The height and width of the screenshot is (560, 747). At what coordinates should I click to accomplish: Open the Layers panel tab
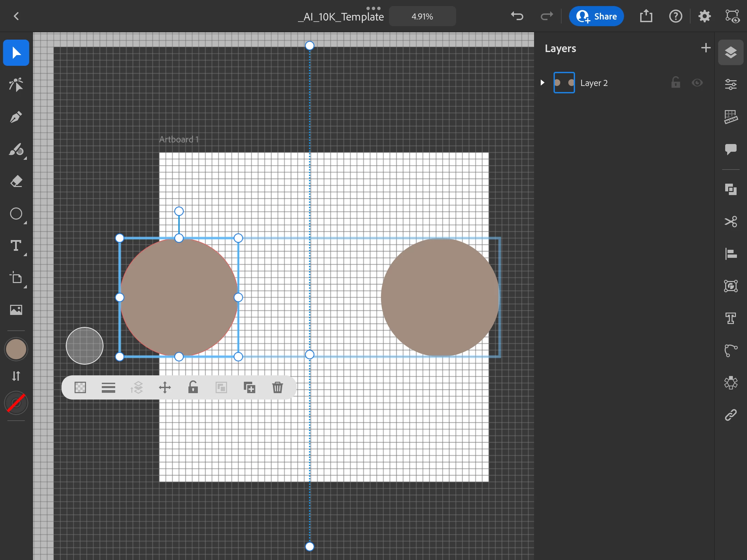click(731, 53)
